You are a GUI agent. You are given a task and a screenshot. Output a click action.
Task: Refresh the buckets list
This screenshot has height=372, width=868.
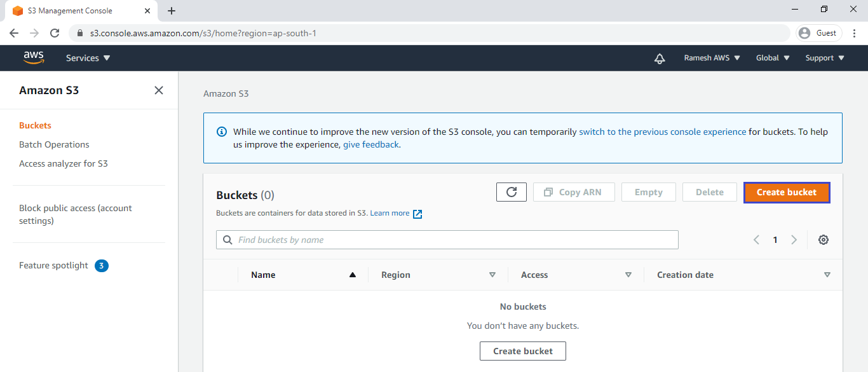pos(512,192)
